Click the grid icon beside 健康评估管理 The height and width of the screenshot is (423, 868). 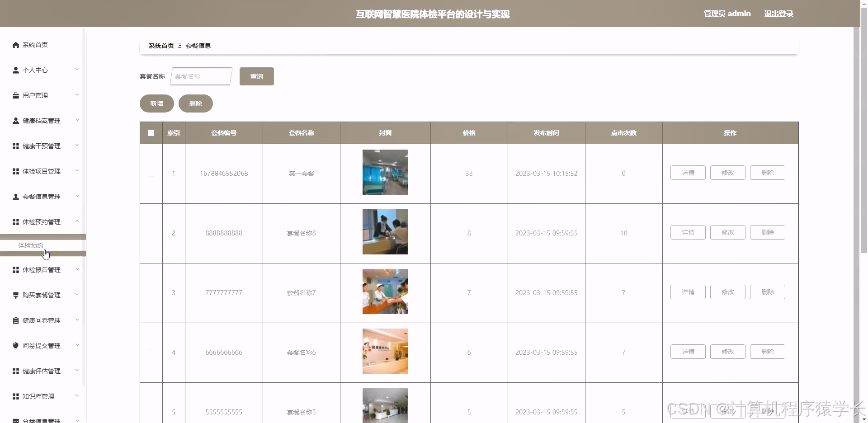pos(16,371)
